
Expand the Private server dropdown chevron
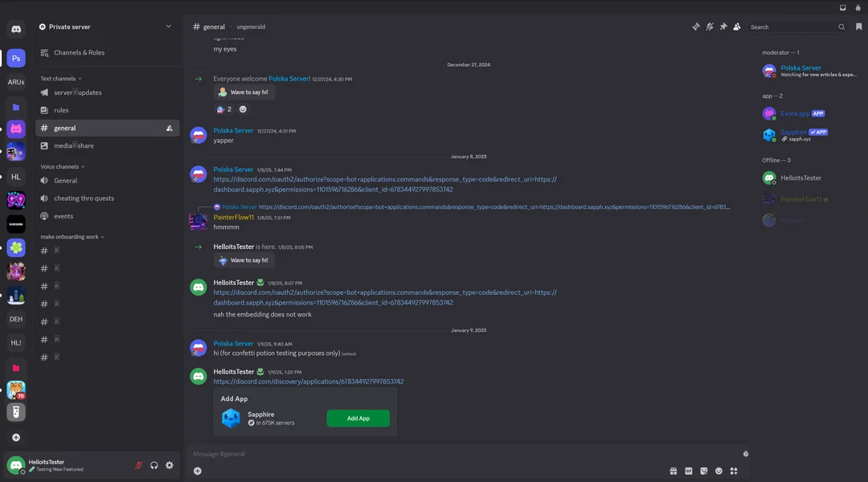pyautogui.click(x=168, y=27)
